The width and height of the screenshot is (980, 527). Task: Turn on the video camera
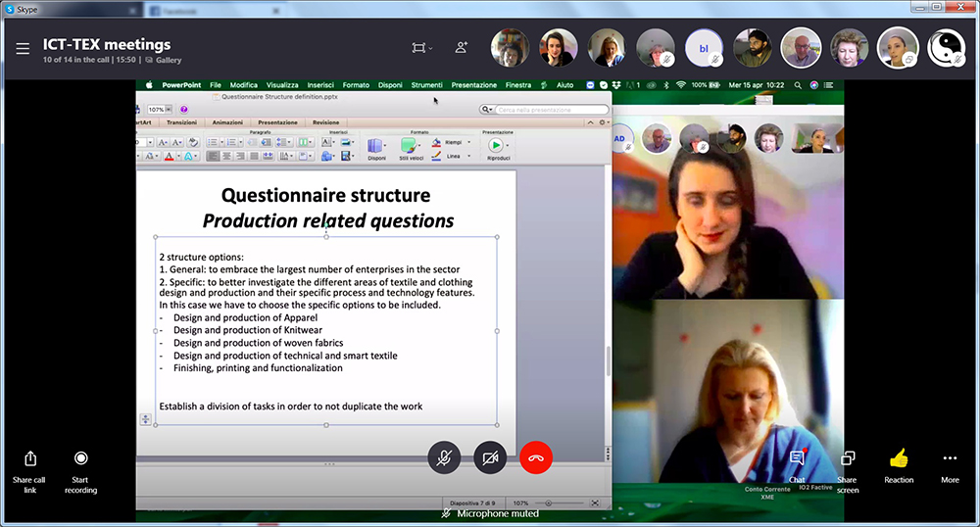(490, 457)
